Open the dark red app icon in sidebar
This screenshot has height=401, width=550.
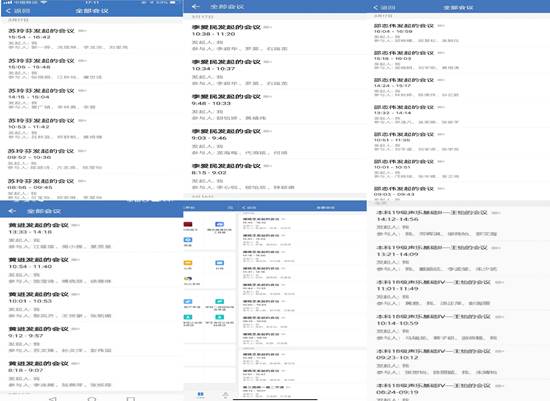(x=188, y=224)
